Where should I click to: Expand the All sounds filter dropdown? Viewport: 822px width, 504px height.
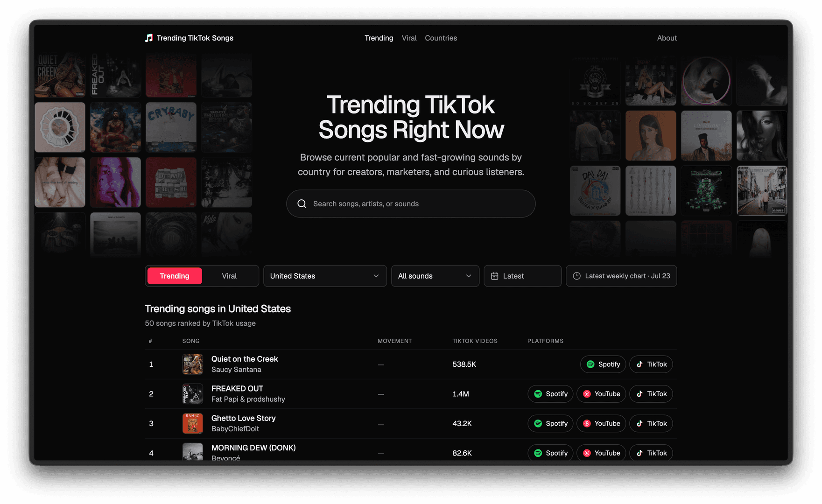(435, 276)
